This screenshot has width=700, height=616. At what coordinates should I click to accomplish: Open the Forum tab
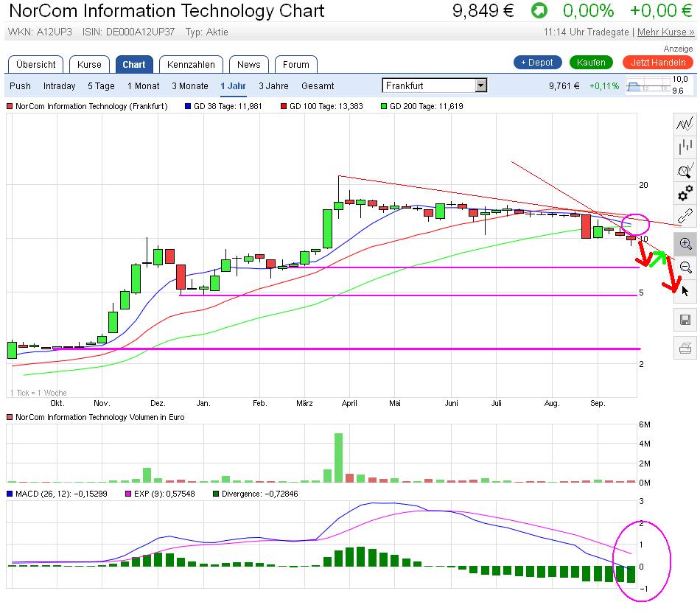pyautogui.click(x=296, y=65)
